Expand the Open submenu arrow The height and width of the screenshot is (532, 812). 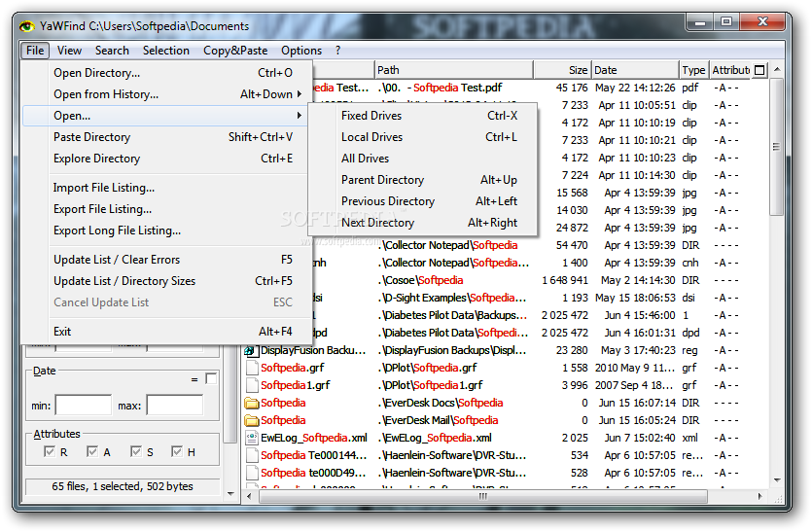pos(300,116)
